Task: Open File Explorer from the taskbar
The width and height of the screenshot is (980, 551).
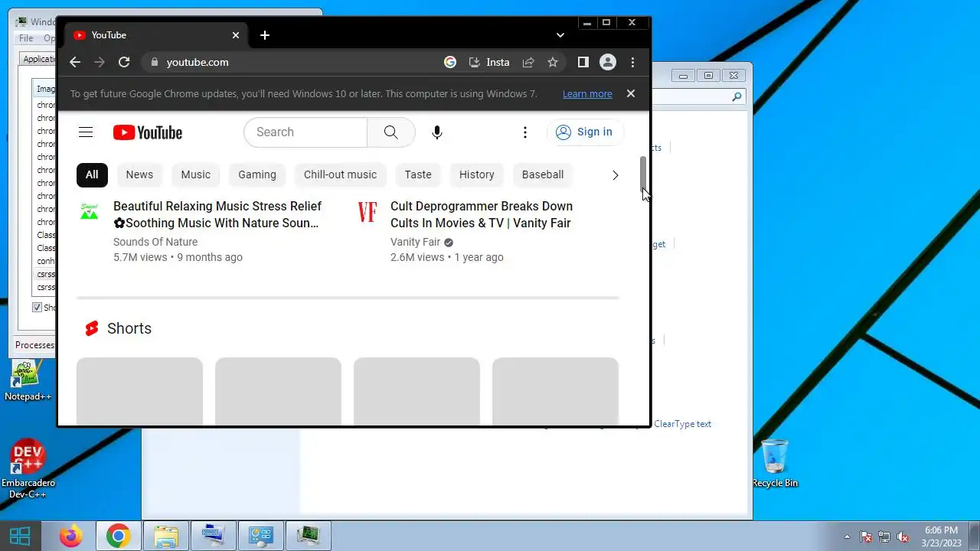Action: [166, 536]
